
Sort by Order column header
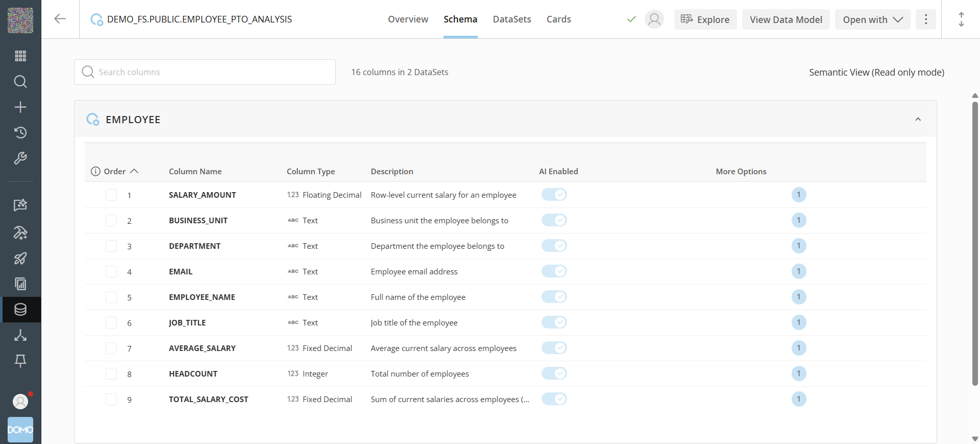click(x=121, y=171)
